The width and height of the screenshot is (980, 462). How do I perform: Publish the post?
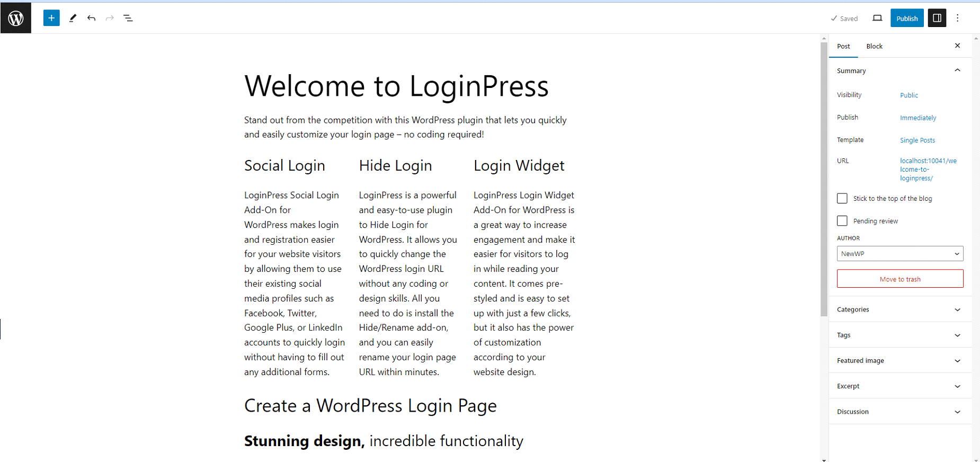(907, 18)
